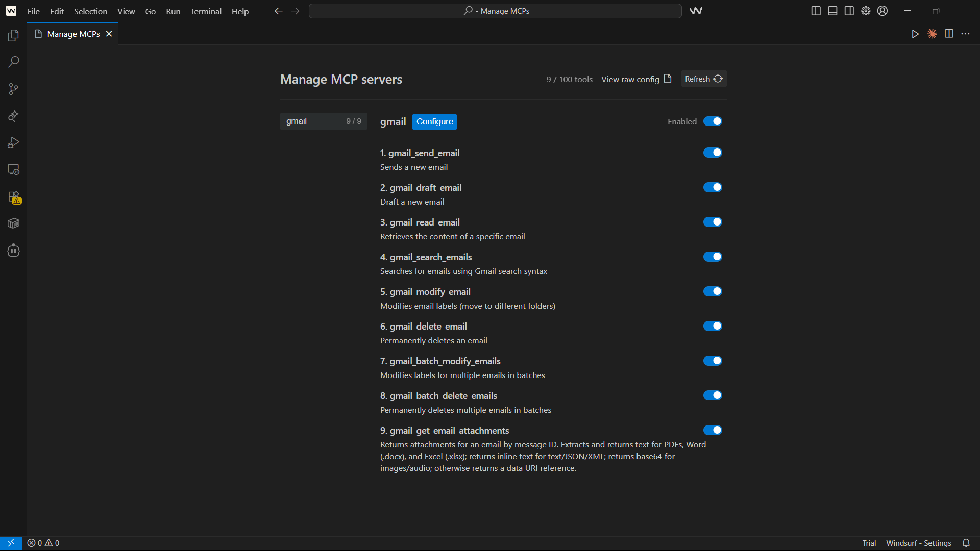
Task: Open the File menu
Action: (33, 11)
